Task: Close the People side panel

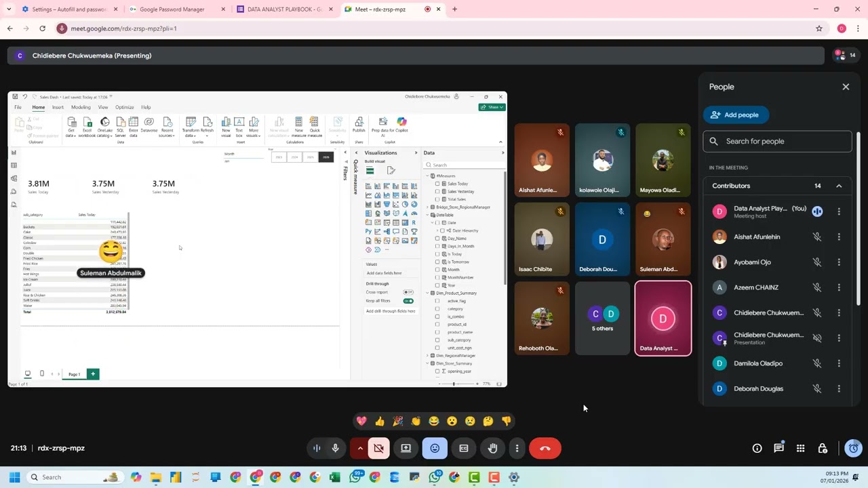Action: coord(846,87)
